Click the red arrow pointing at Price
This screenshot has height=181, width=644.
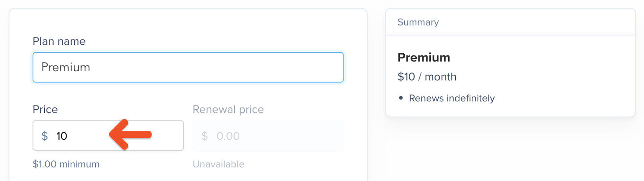click(130, 134)
